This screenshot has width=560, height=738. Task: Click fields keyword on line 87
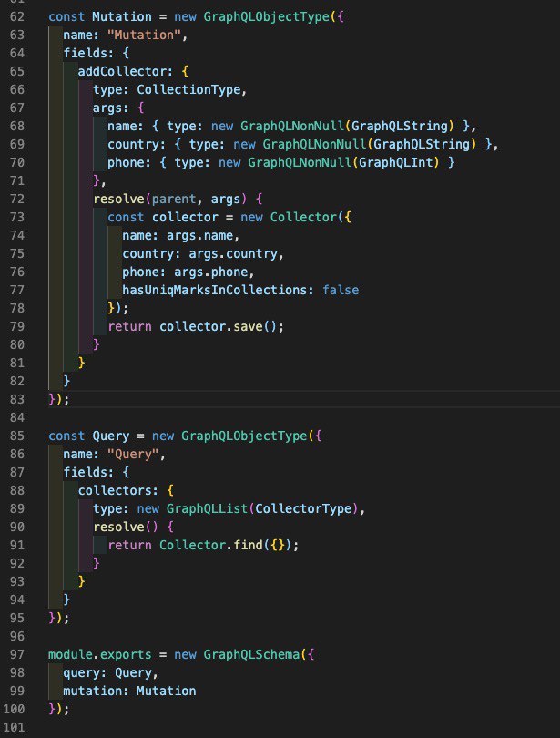[85, 472]
